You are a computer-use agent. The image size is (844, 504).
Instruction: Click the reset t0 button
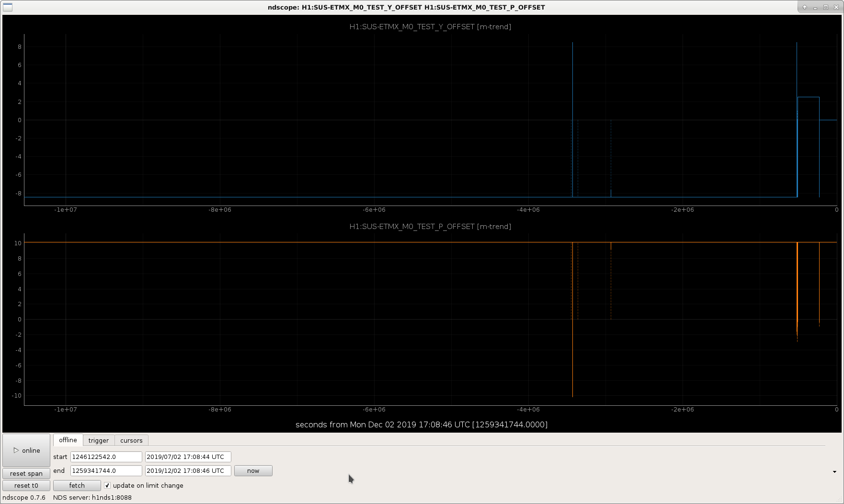pos(26,485)
